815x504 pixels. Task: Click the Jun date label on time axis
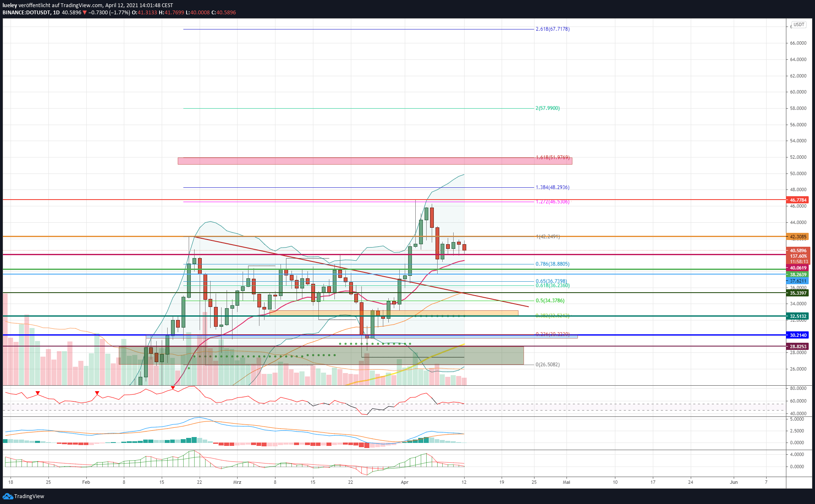pos(734,482)
